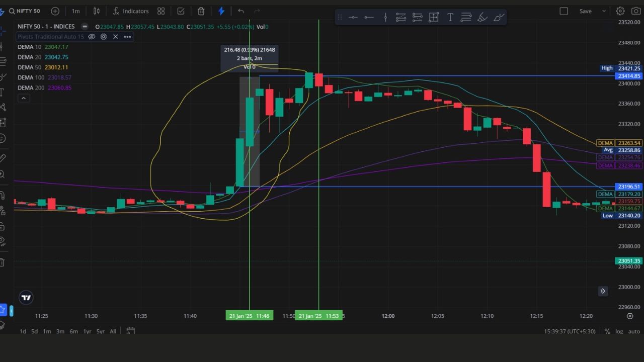This screenshot has width=644, height=362.
Task: Select the DEMA 10 legend entry
Action: [x=43, y=47]
